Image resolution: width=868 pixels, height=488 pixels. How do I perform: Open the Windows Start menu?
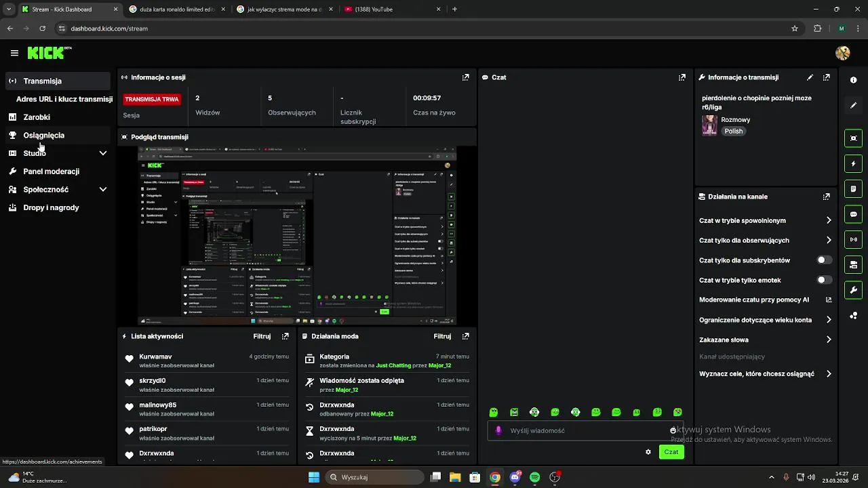point(313,477)
